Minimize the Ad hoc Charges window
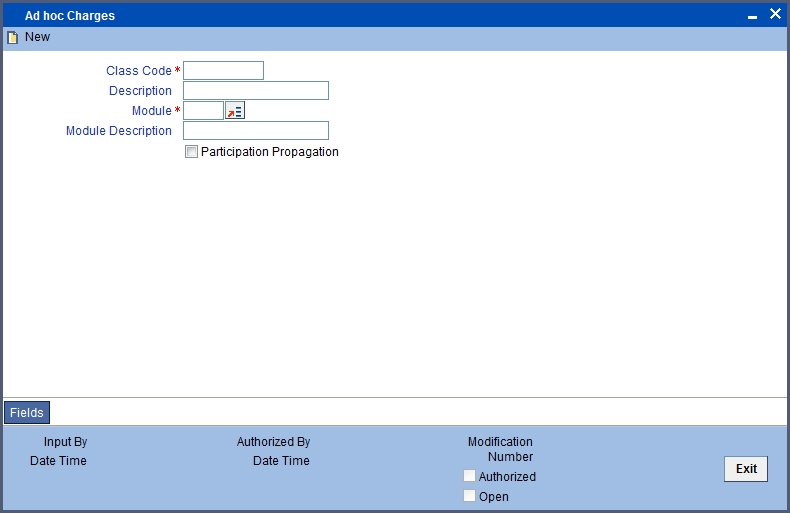This screenshot has width=790, height=513. (752, 17)
